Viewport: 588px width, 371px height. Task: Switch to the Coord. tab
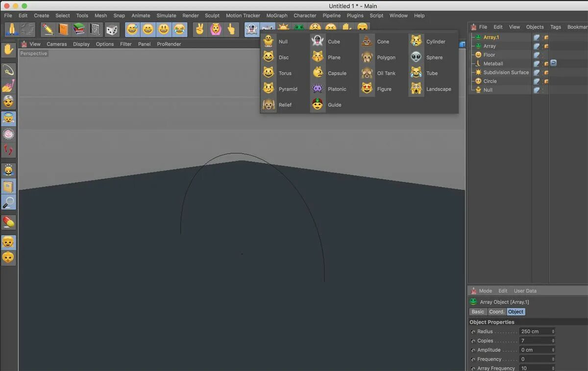(497, 312)
